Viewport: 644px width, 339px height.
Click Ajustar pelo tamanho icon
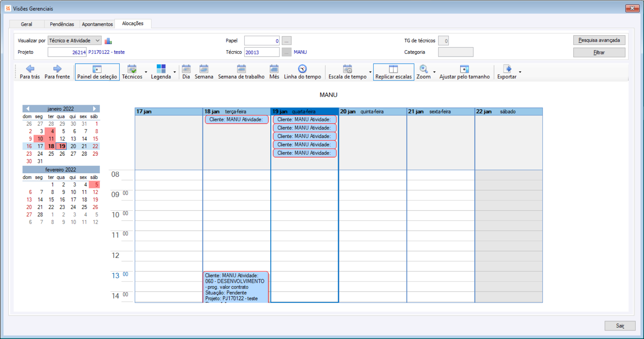tap(465, 68)
